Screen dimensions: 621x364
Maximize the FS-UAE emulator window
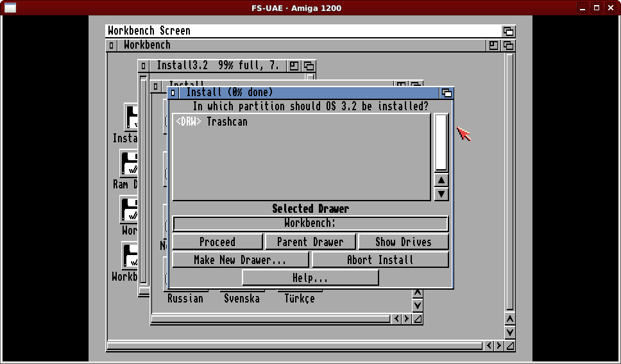point(597,8)
